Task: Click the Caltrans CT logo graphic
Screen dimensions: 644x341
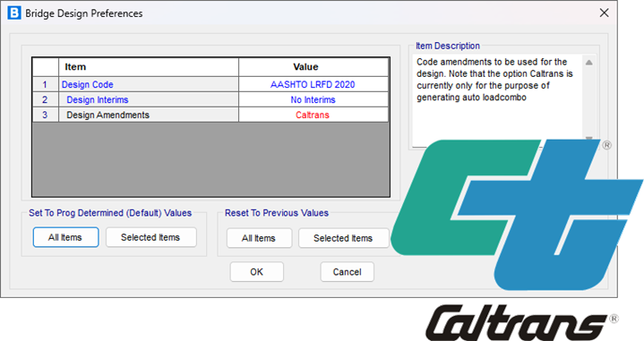Action: pyautogui.click(x=516, y=215)
